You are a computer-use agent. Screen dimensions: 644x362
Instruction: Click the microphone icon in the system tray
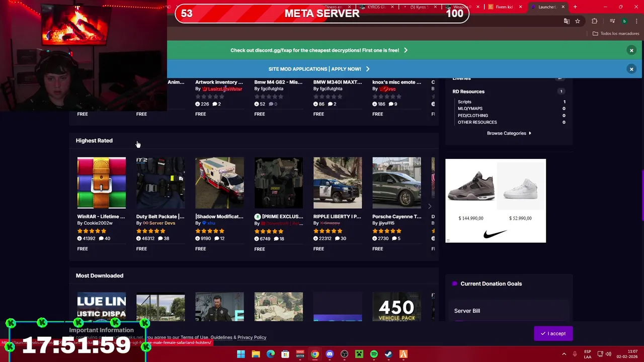[575, 354]
